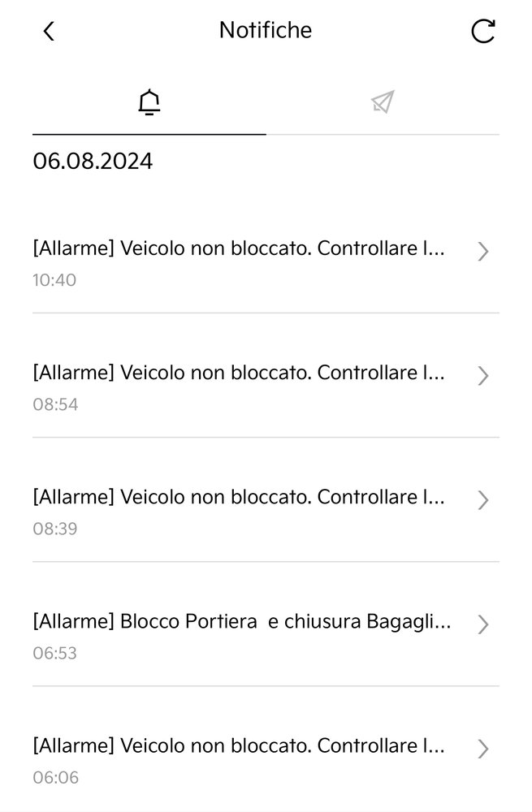
Task: Open Blocco Portiera e chiusura Bagagli notification
Action: coord(266,636)
